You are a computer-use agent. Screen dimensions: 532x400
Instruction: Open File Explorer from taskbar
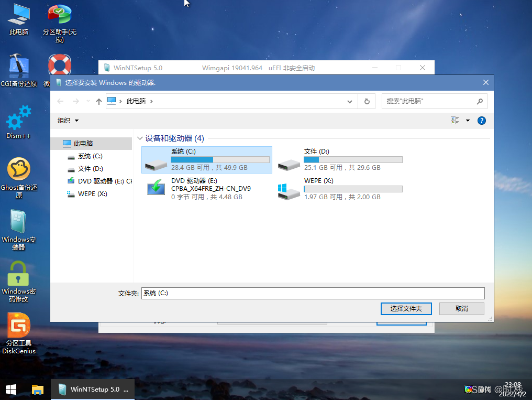click(x=37, y=390)
